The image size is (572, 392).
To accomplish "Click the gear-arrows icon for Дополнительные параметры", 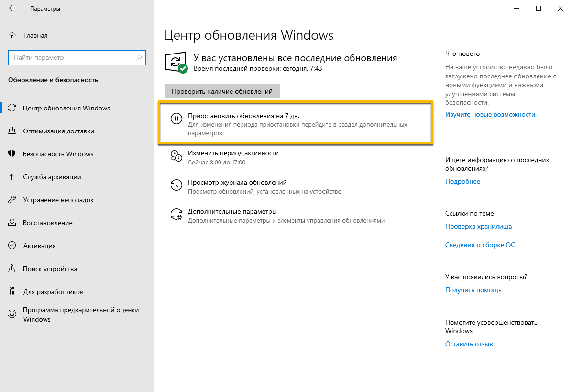I will [176, 214].
